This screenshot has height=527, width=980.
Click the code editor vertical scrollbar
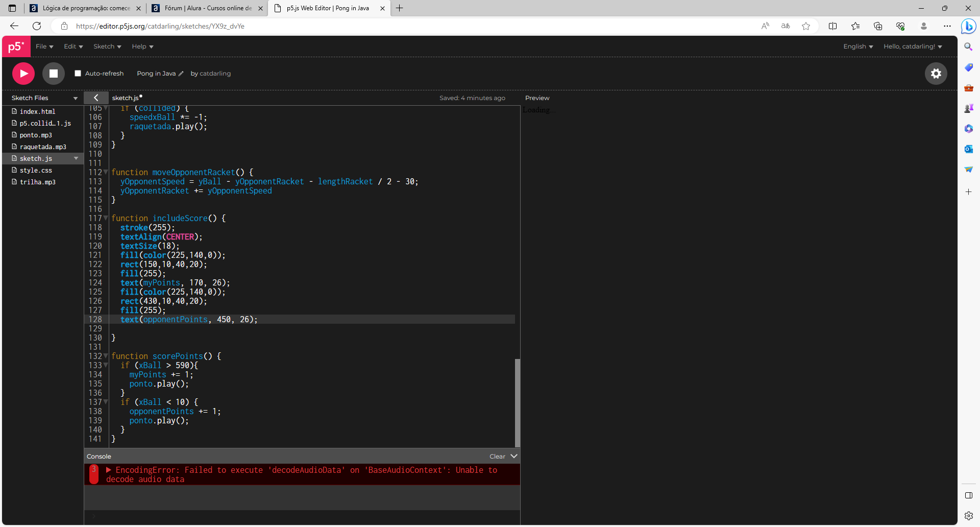[518, 403]
